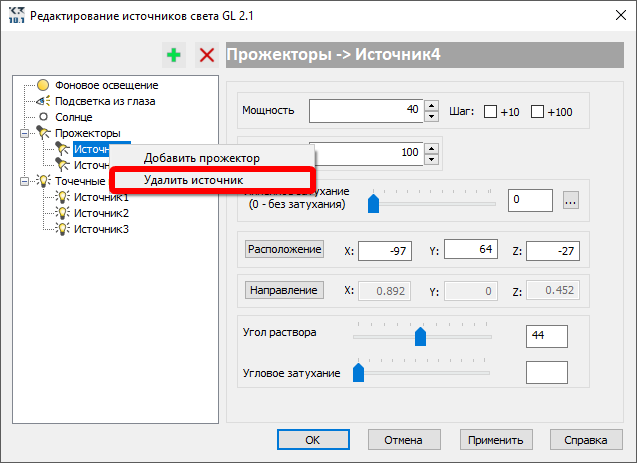Click the red X delete-source icon
Viewport: 637px width, 463px height.
(207, 55)
